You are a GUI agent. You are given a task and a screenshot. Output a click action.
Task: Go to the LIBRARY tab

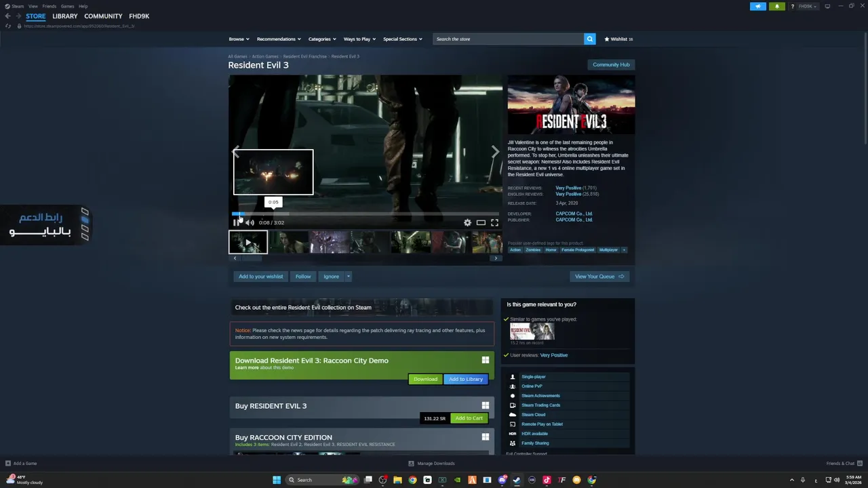(65, 16)
